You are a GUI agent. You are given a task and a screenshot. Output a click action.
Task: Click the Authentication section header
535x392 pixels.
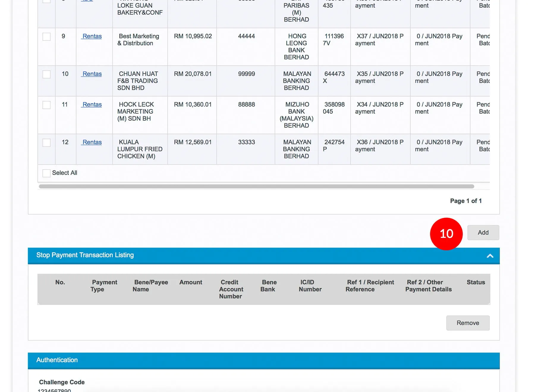pyautogui.click(x=57, y=360)
